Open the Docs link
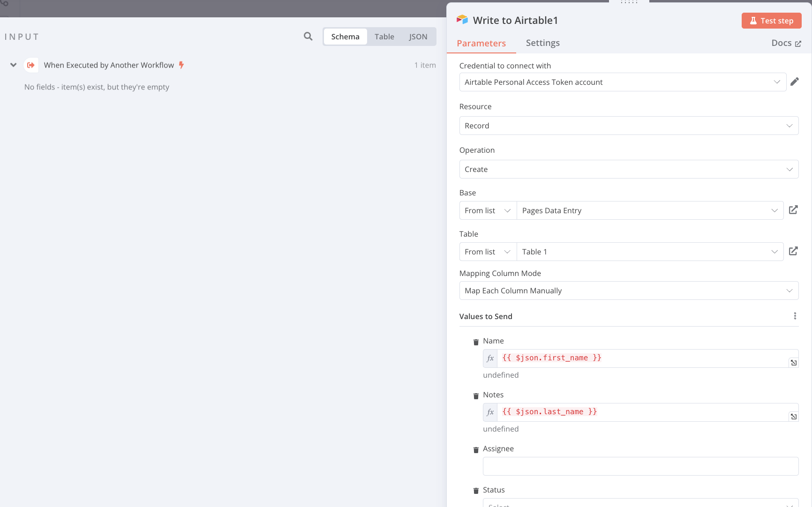This screenshot has width=812, height=507. [x=786, y=43]
